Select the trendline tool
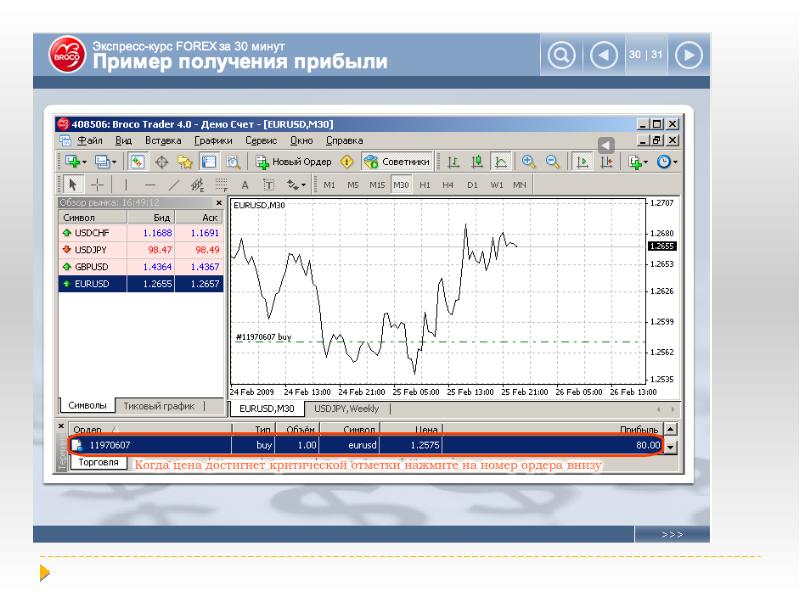The width and height of the screenshot is (800, 600). [x=174, y=184]
